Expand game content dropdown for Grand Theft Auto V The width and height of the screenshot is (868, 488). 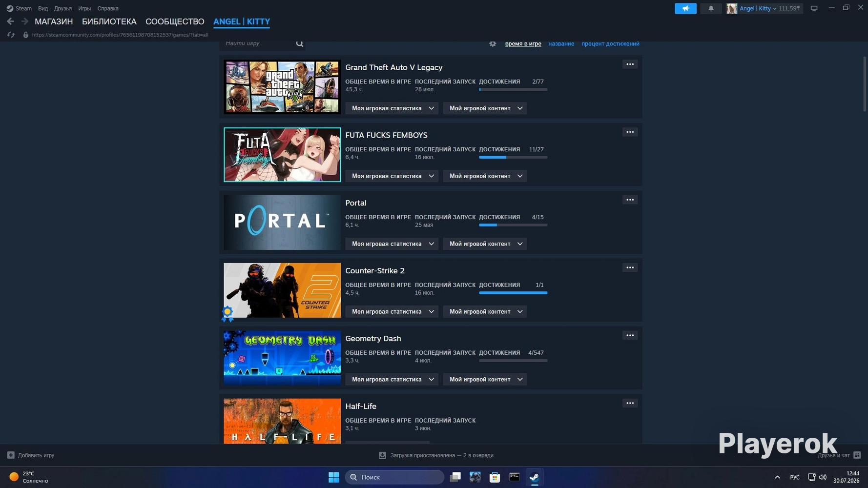click(485, 108)
